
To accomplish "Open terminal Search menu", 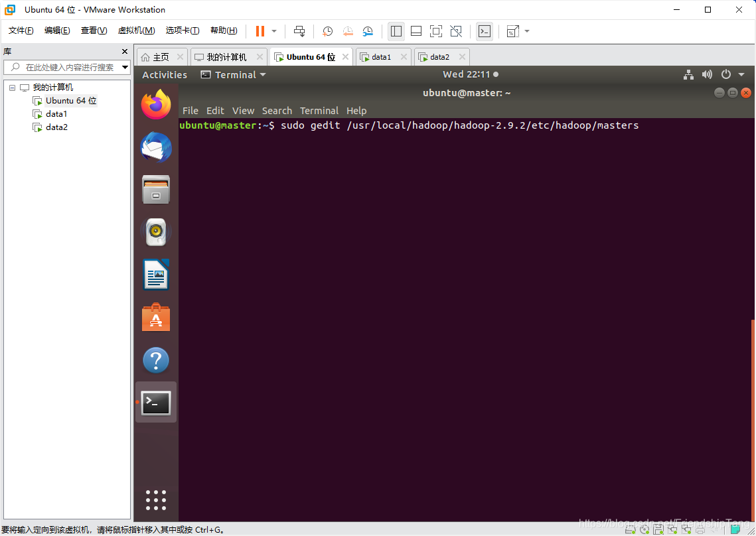I will (277, 111).
